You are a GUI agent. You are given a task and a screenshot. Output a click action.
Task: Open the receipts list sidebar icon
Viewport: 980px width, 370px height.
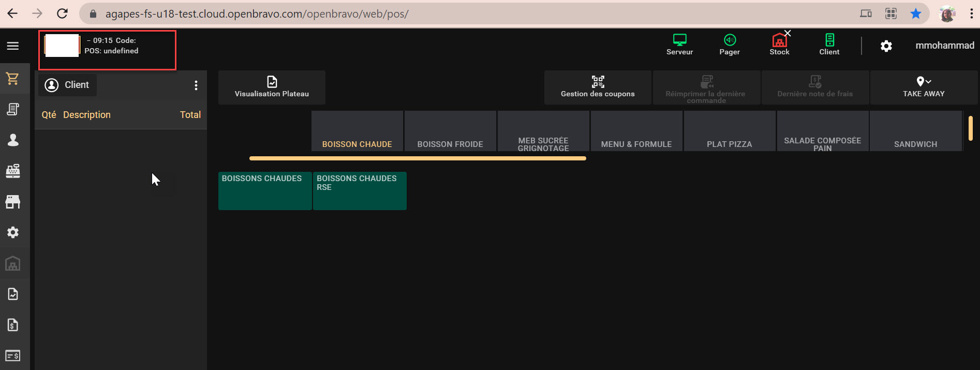13,109
